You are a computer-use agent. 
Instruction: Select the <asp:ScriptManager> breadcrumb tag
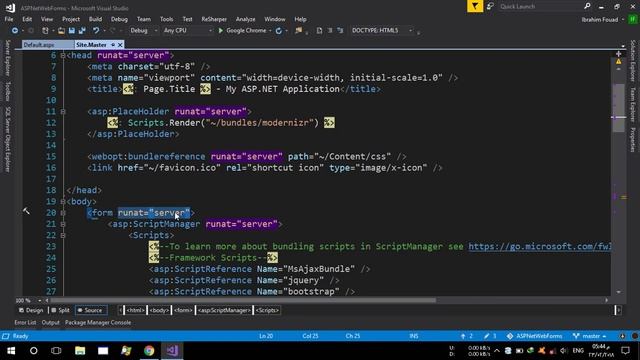[x=224, y=310]
